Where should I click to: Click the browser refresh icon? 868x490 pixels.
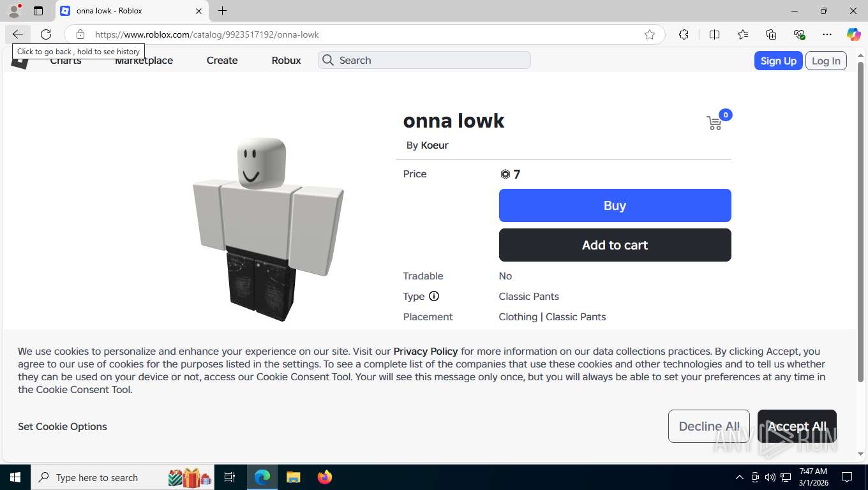click(46, 34)
